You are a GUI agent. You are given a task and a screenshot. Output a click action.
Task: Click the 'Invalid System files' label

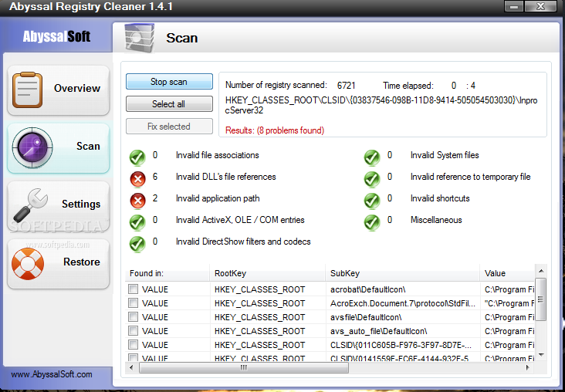(x=445, y=155)
